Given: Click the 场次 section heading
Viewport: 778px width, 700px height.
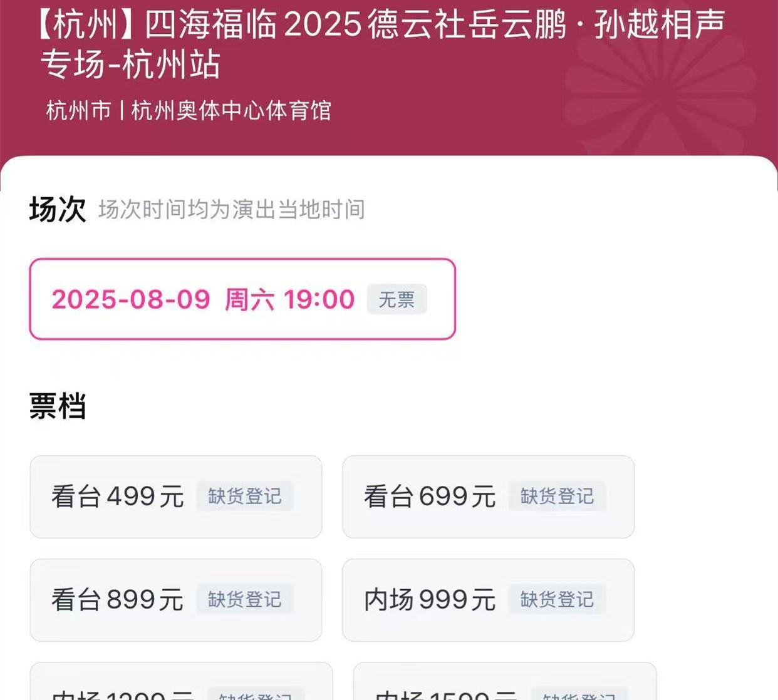Looking at the screenshot, I should pos(57,209).
